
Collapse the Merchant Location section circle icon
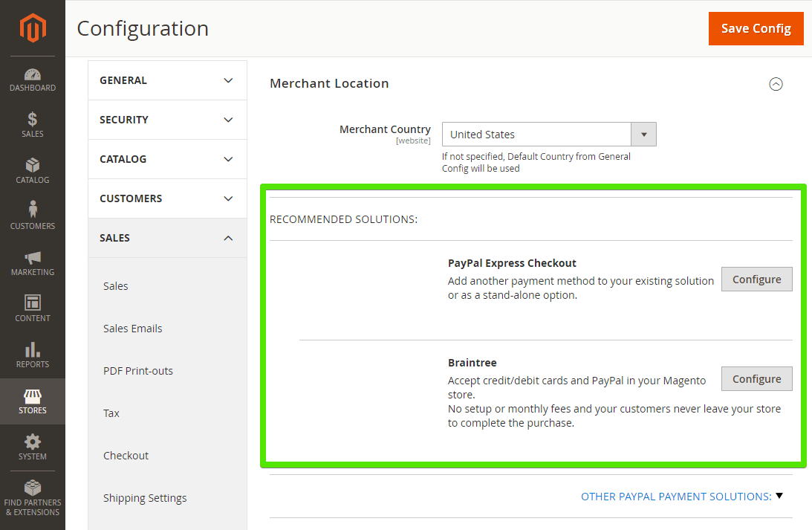pos(776,84)
